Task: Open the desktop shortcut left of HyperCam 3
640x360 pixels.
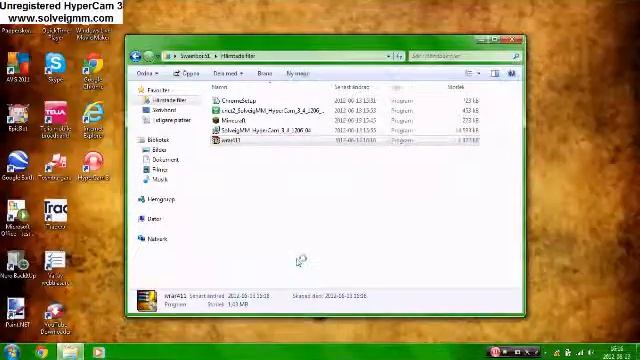Action: pos(56,166)
